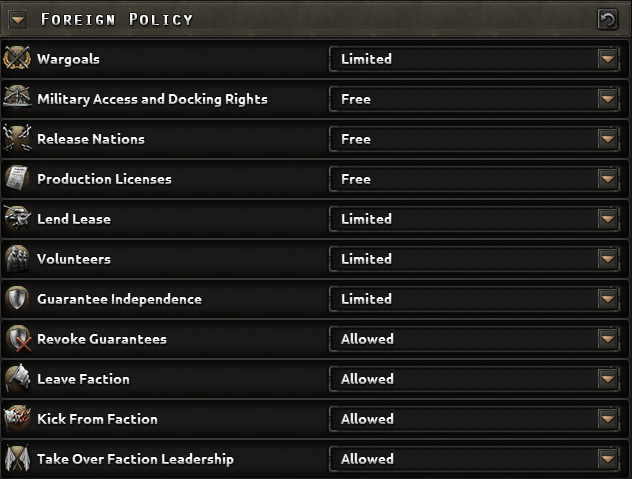This screenshot has width=632, height=479.
Task: Expand the Volunteers setting dropdown
Action: click(x=607, y=259)
